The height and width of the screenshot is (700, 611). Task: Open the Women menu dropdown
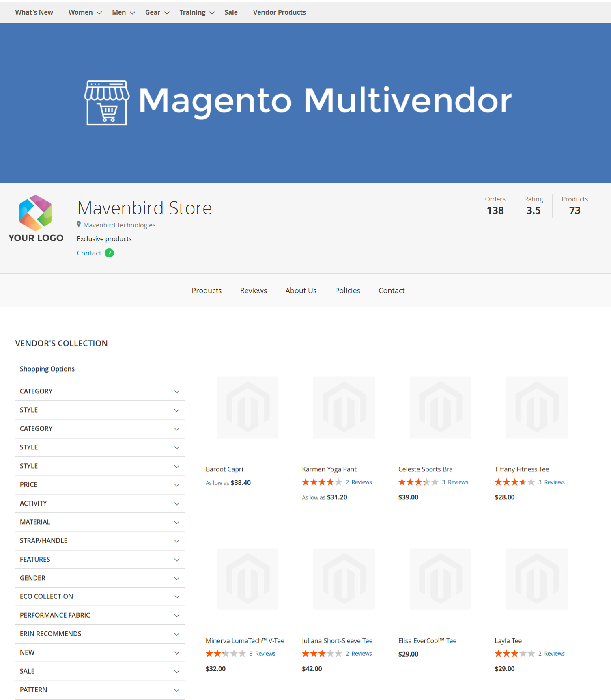coord(85,12)
